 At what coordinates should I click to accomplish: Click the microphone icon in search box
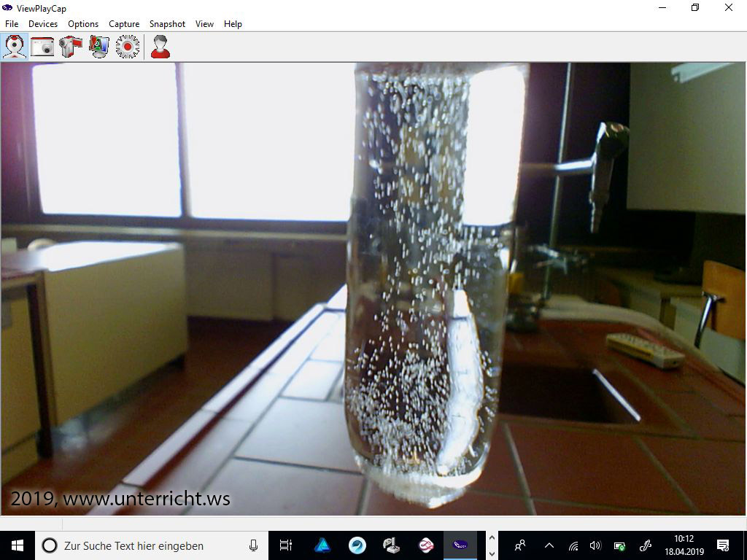[253, 545]
